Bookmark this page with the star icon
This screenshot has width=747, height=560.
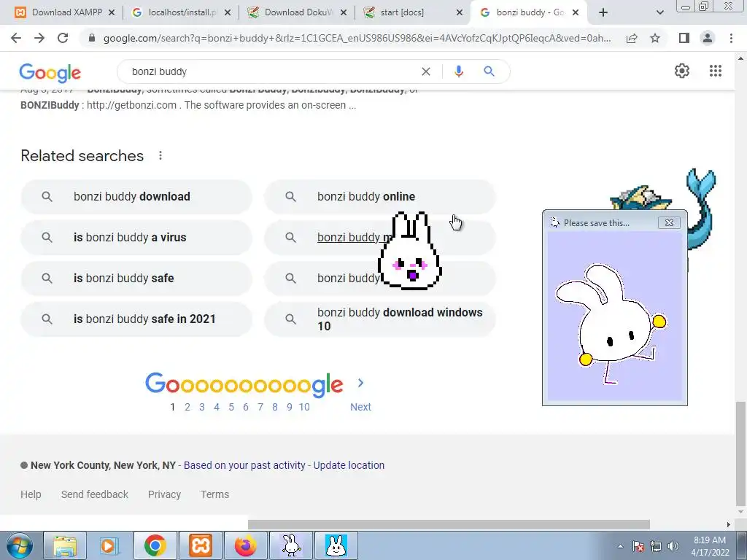coord(655,38)
